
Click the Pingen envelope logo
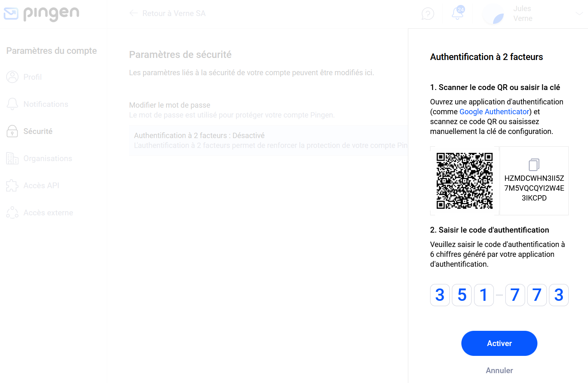pyautogui.click(x=11, y=14)
